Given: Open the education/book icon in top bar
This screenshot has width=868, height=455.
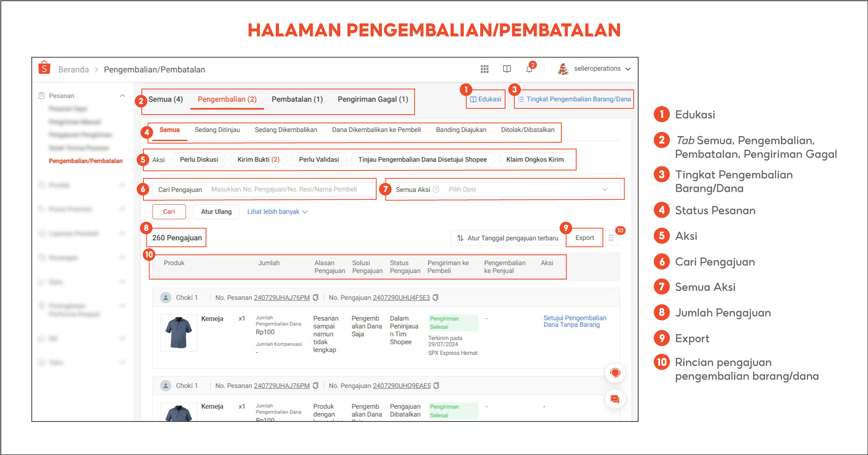Looking at the screenshot, I should (506, 69).
